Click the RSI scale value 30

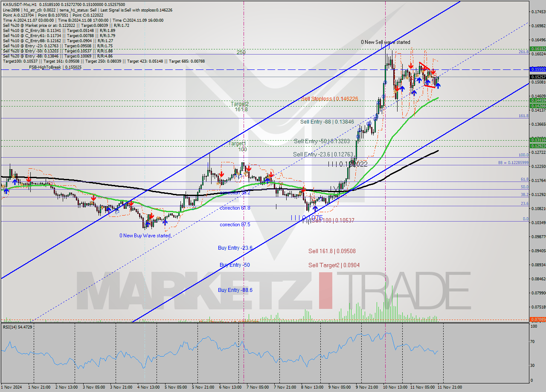tap(533, 365)
